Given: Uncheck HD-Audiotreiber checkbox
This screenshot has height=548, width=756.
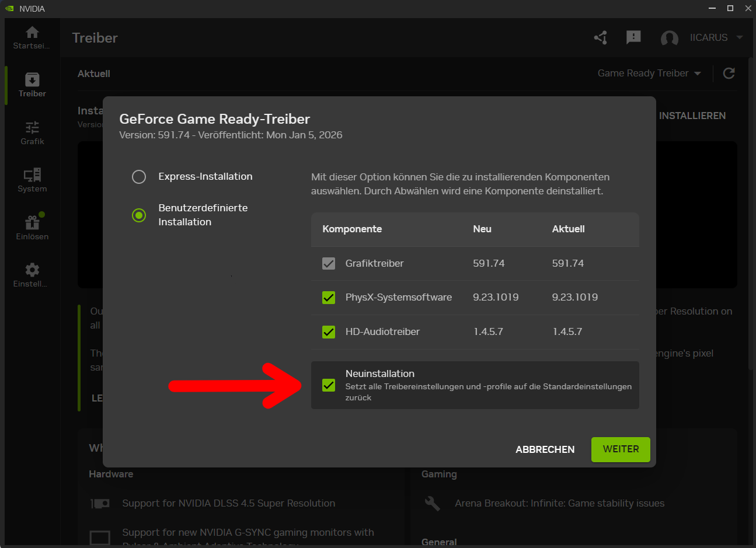Looking at the screenshot, I should click(329, 332).
